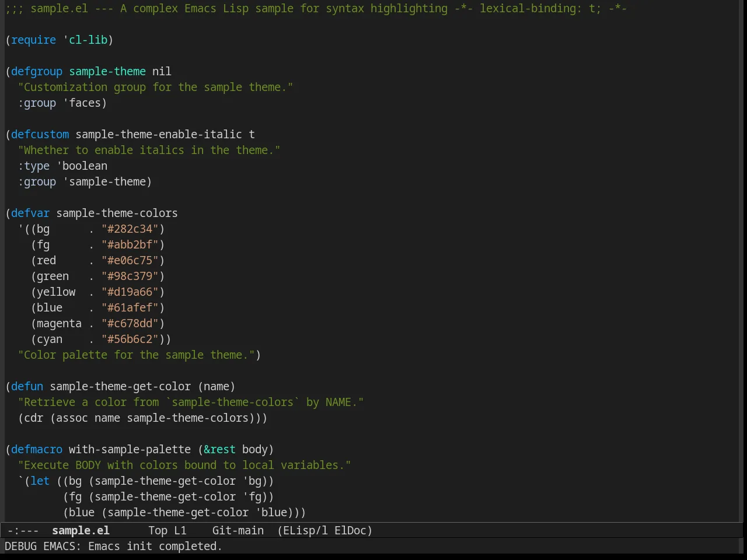The height and width of the screenshot is (560, 747).
Task: Click the docstring "Execute BODY with colors bound to local variables."
Action: (184, 465)
